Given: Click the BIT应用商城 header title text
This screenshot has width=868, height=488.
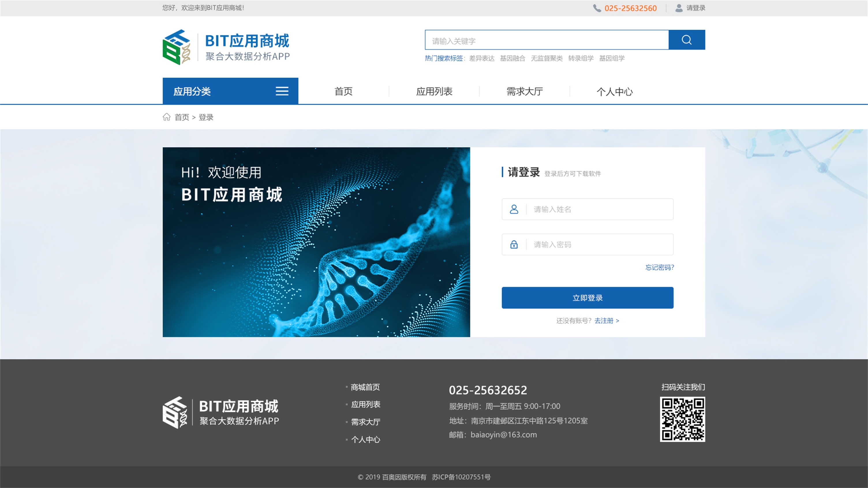Looking at the screenshot, I should click(247, 41).
